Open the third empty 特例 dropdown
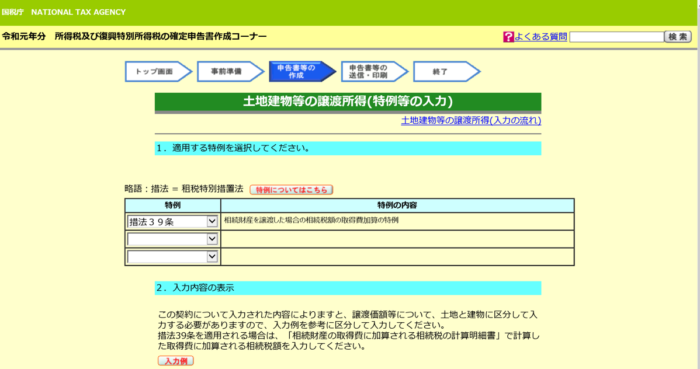Screen dimensions: 700x369 pyautogui.click(x=172, y=257)
